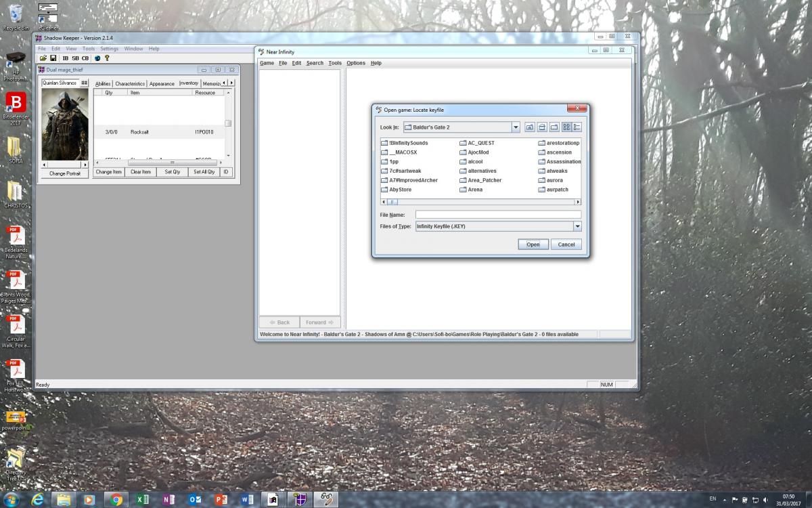The image size is (812, 508).
Task: Switch to the Abilities tab
Action: 103,83
